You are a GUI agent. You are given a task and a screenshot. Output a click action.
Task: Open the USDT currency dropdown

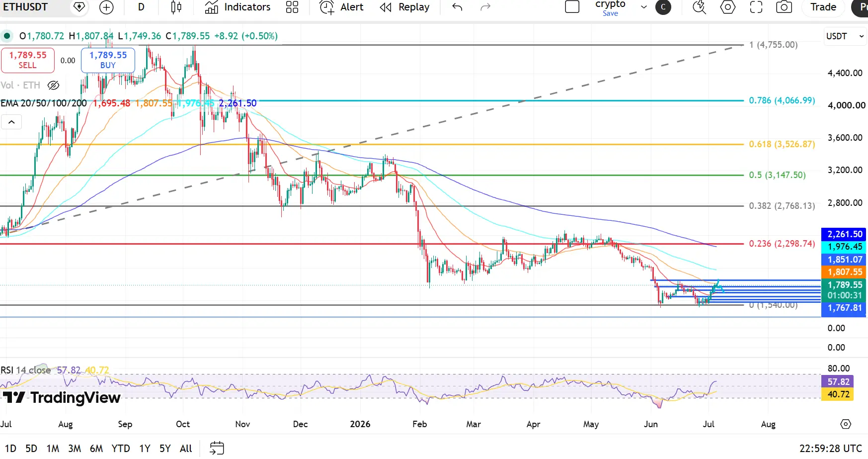coord(845,36)
